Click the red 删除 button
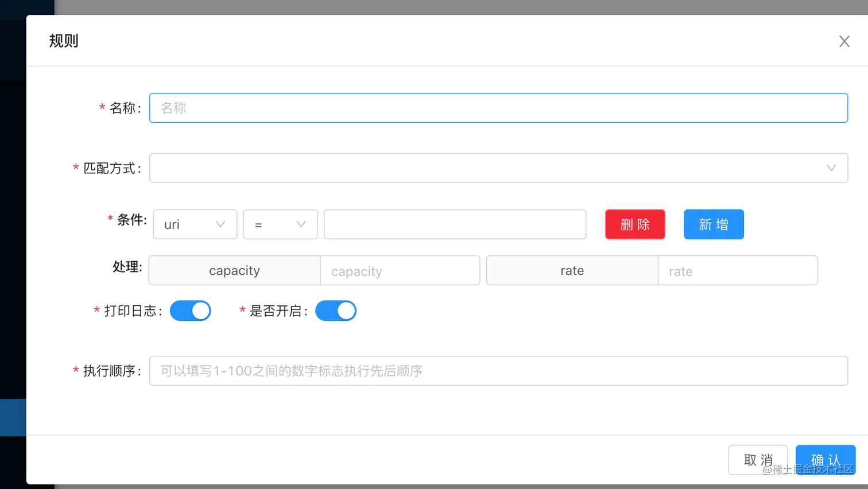This screenshot has height=489, width=868. (635, 224)
